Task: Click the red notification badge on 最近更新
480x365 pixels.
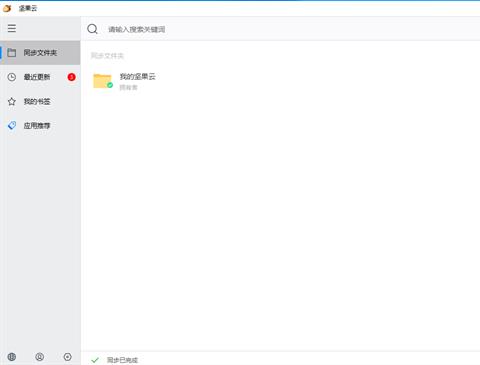Action: point(71,77)
